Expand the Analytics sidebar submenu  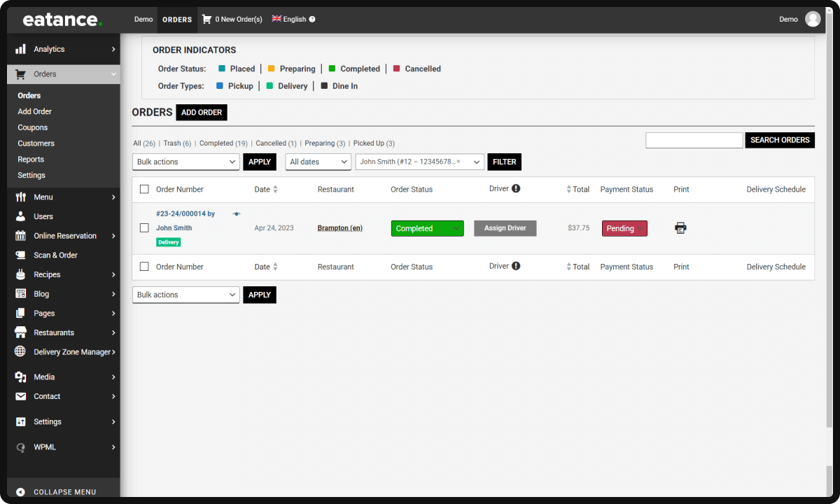[113, 49]
